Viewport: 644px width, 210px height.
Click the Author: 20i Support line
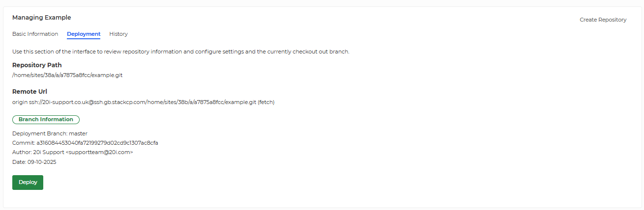[73, 152]
